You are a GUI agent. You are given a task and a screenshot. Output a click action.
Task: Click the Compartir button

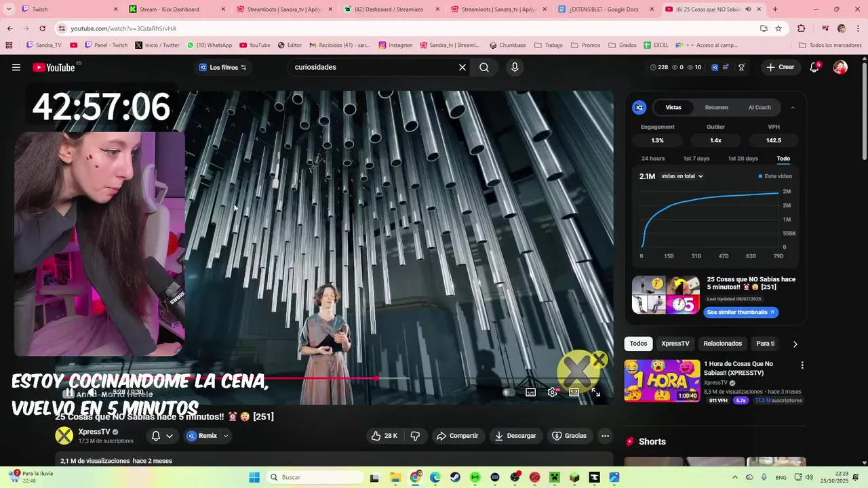coord(458,436)
